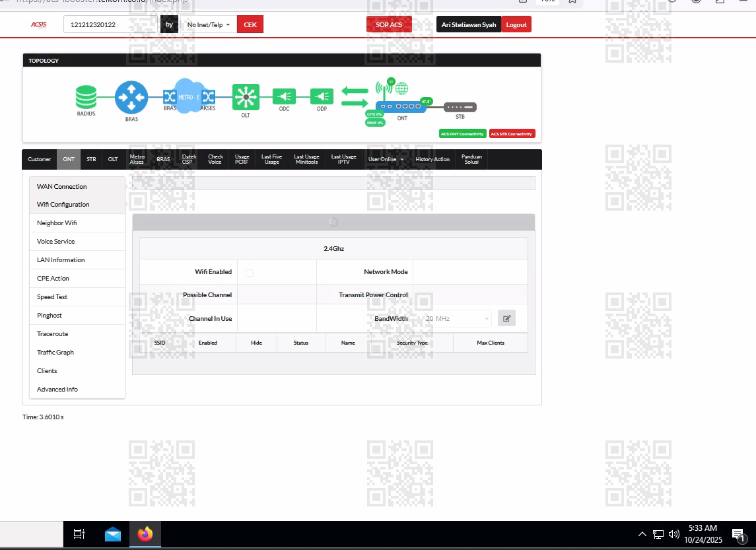
Task: Click the by button next to search
Action: (x=169, y=24)
